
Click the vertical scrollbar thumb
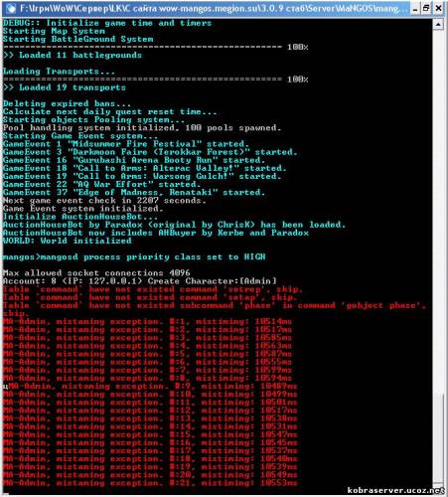click(438, 440)
